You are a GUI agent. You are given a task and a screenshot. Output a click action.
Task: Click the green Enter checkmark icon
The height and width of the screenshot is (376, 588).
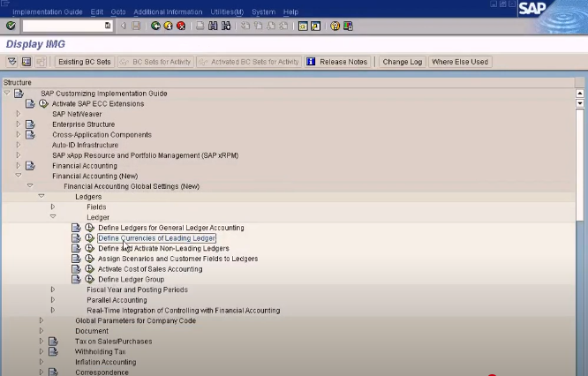[11, 26]
